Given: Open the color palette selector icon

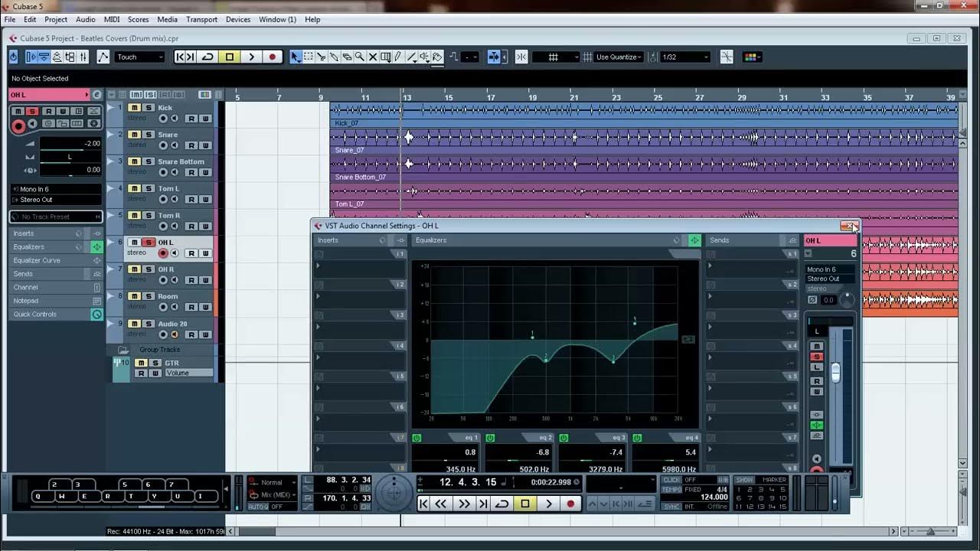Looking at the screenshot, I should point(751,57).
